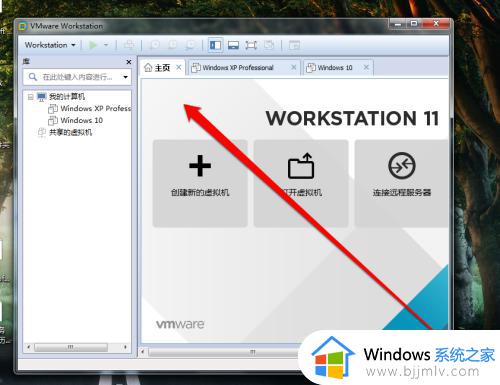Click the full screen mode icon
The height and width of the screenshot is (385, 500).
point(251,45)
